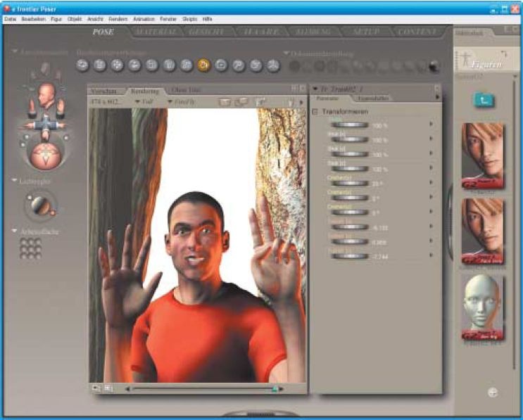
Task: Switch to the Vorschau document tab
Action: [x=103, y=91]
